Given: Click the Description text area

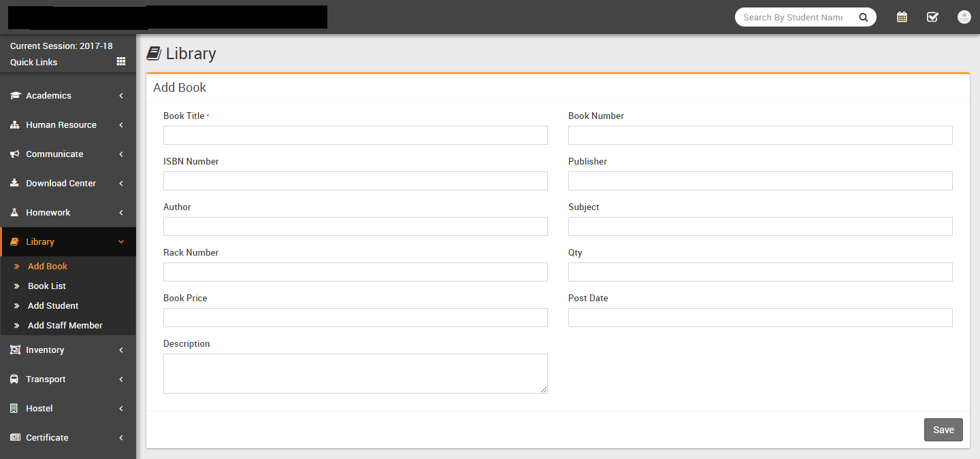Looking at the screenshot, I should 355,373.
